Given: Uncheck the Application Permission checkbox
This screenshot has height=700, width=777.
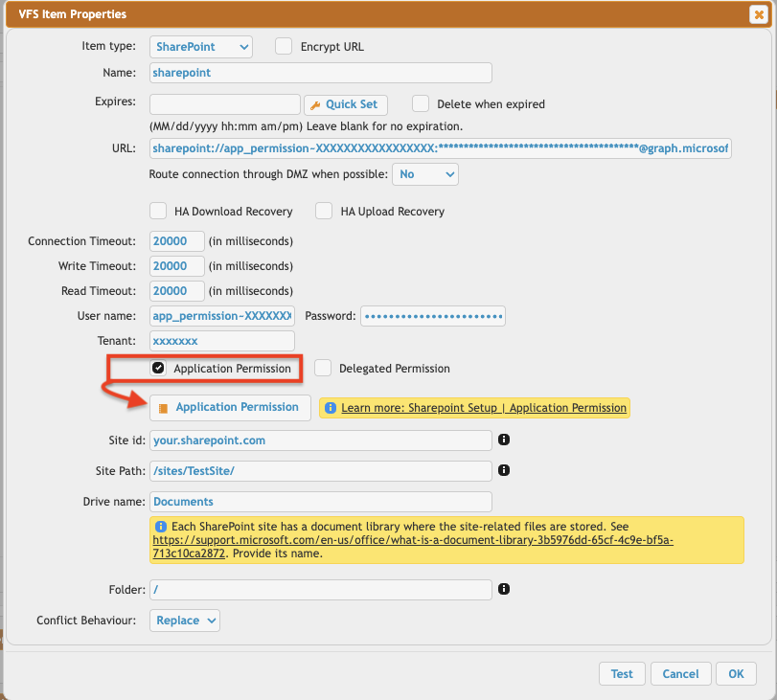Looking at the screenshot, I should [158, 368].
